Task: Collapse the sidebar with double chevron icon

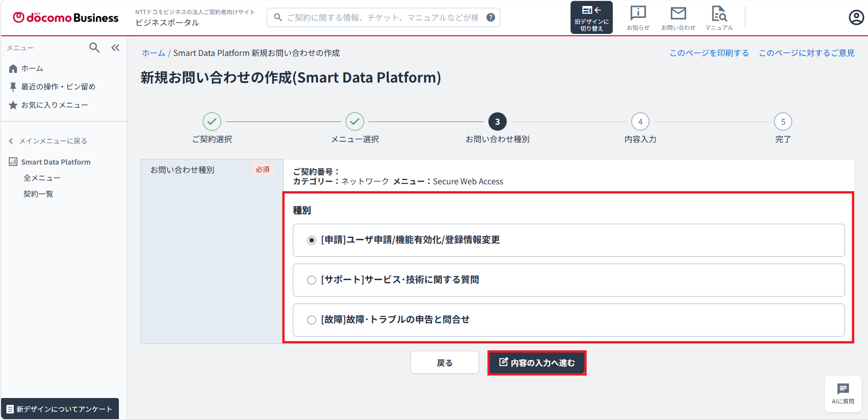Action: (x=115, y=48)
